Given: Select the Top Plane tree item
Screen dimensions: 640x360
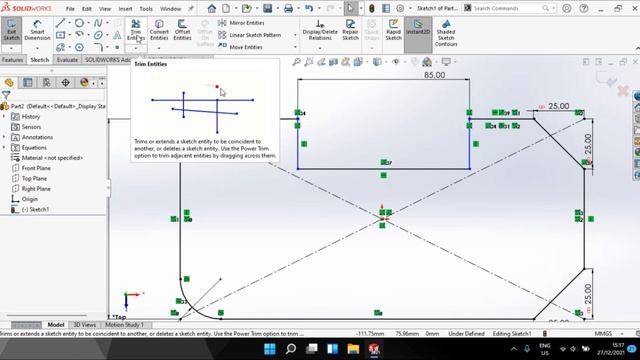Looking at the screenshot, I should point(29,178).
